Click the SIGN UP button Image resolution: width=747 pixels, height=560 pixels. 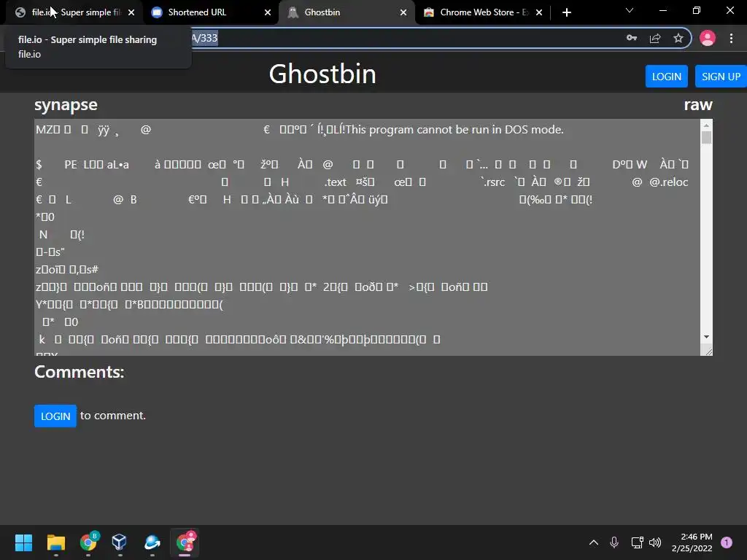pos(721,76)
